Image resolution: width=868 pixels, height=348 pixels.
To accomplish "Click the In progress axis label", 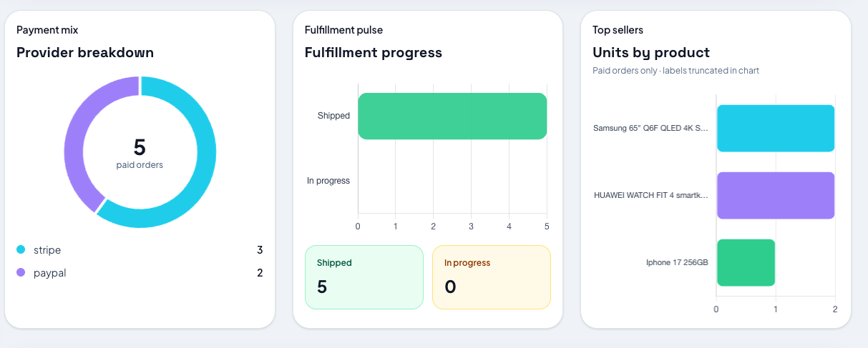I will tap(328, 181).
